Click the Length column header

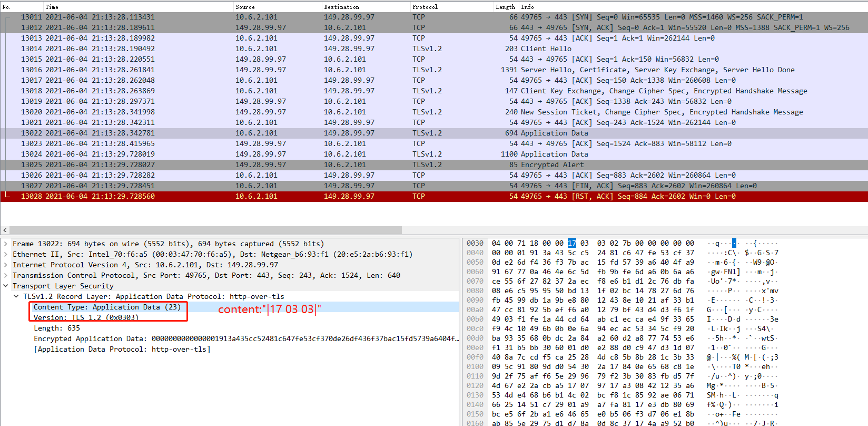click(505, 7)
